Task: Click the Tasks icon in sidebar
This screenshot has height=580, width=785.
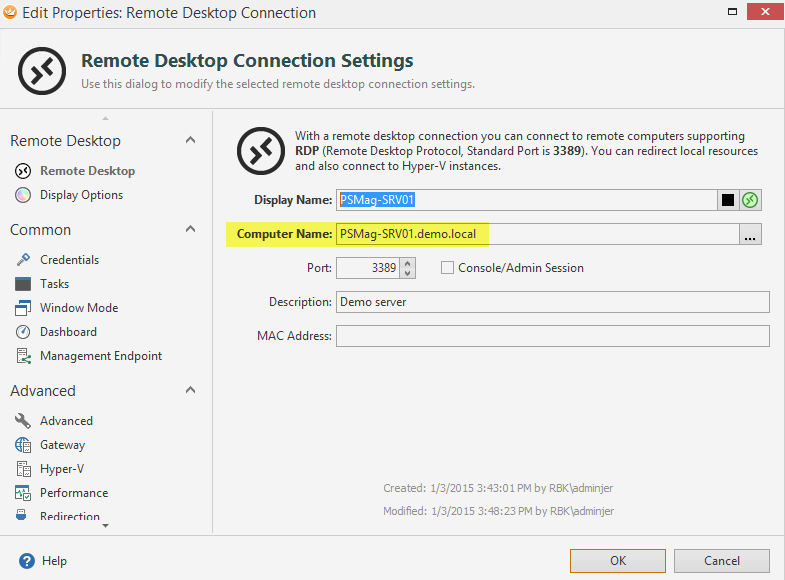Action: (x=23, y=284)
